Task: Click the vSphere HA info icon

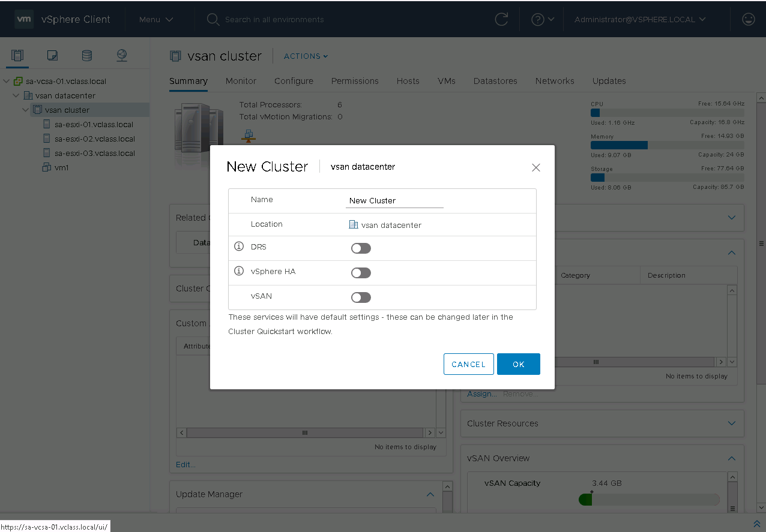Action: (238, 271)
